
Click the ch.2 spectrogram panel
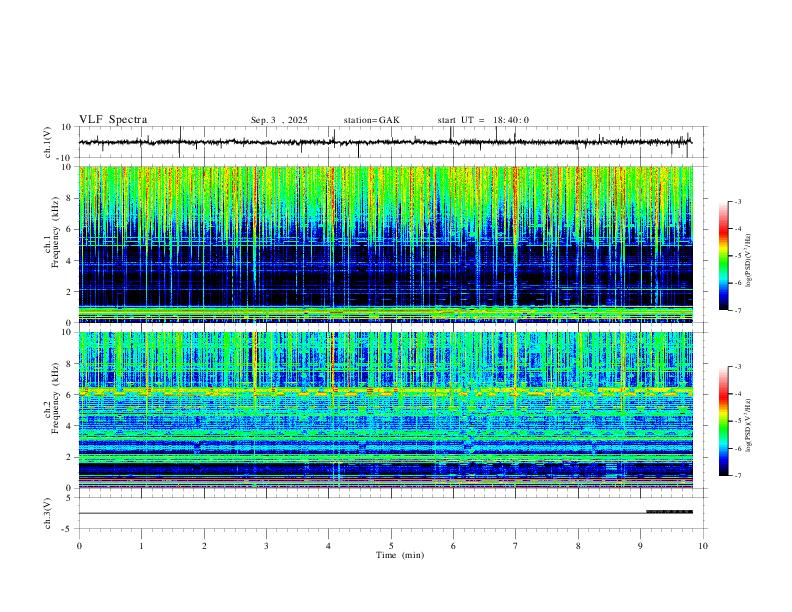click(x=386, y=410)
